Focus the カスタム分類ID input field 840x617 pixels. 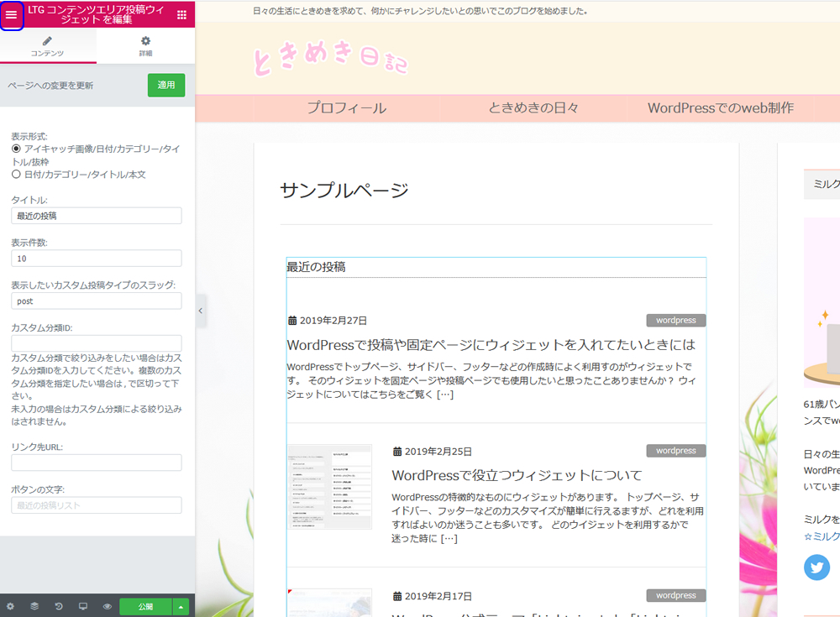click(x=97, y=343)
